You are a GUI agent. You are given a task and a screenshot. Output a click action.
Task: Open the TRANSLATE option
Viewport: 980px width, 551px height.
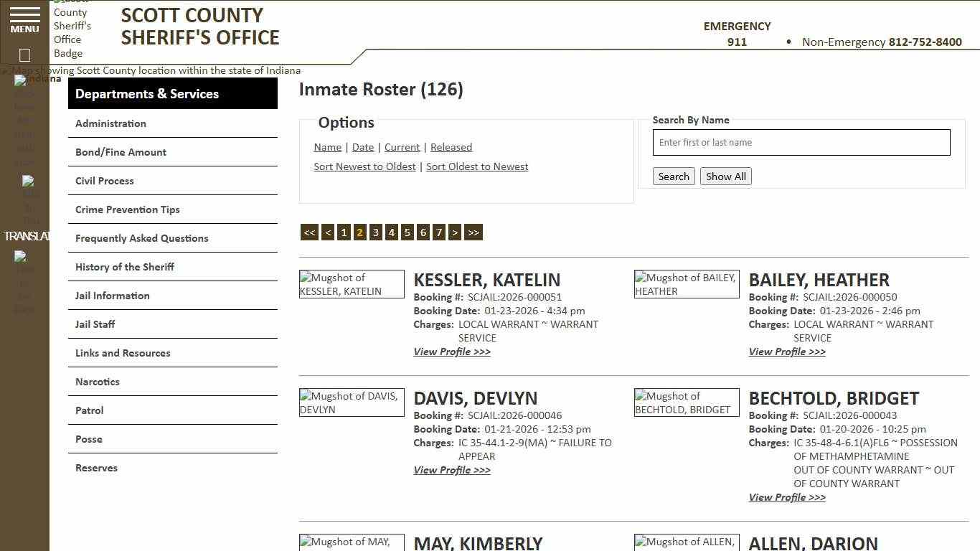27,235
